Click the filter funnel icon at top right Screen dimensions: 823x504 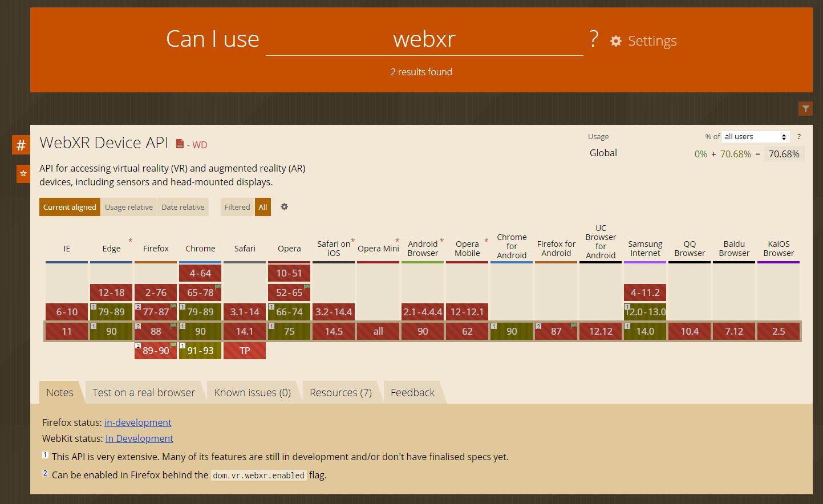coord(805,108)
